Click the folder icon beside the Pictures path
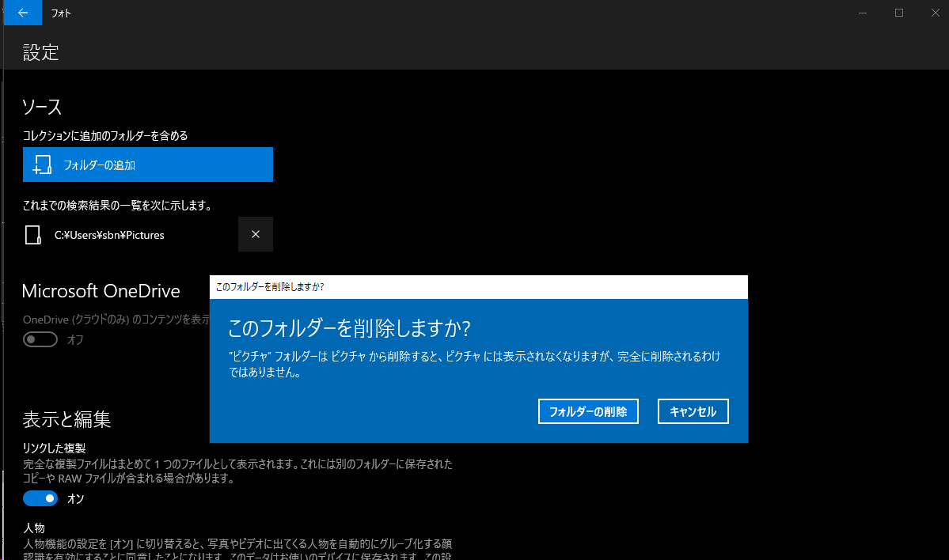 32,235
